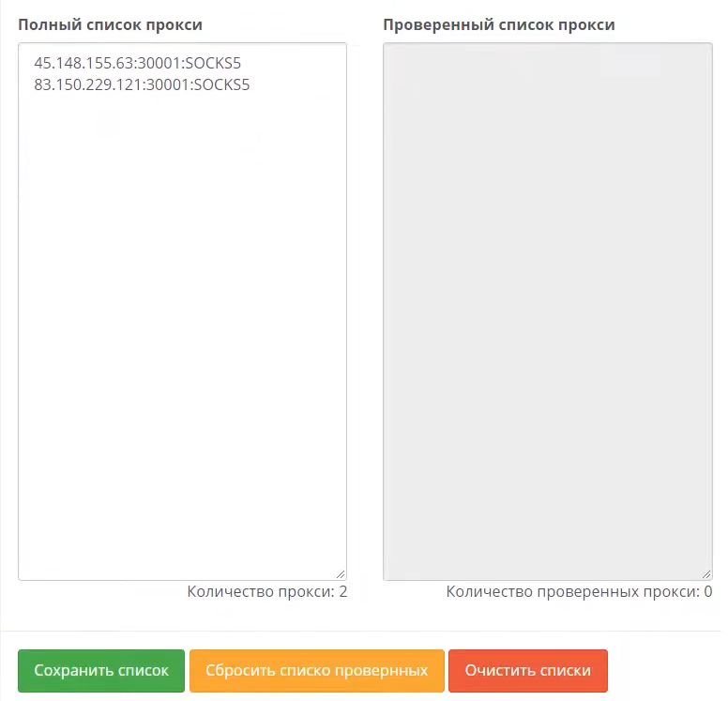Click the number 2 in proxy count
Image resolution: width=728 pixels, height=701 pixels.
coord(343,592)
